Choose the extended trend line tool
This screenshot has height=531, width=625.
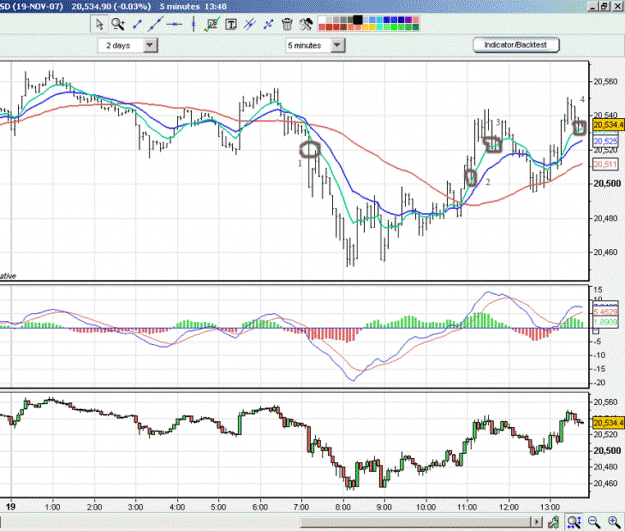pos(155,24)
